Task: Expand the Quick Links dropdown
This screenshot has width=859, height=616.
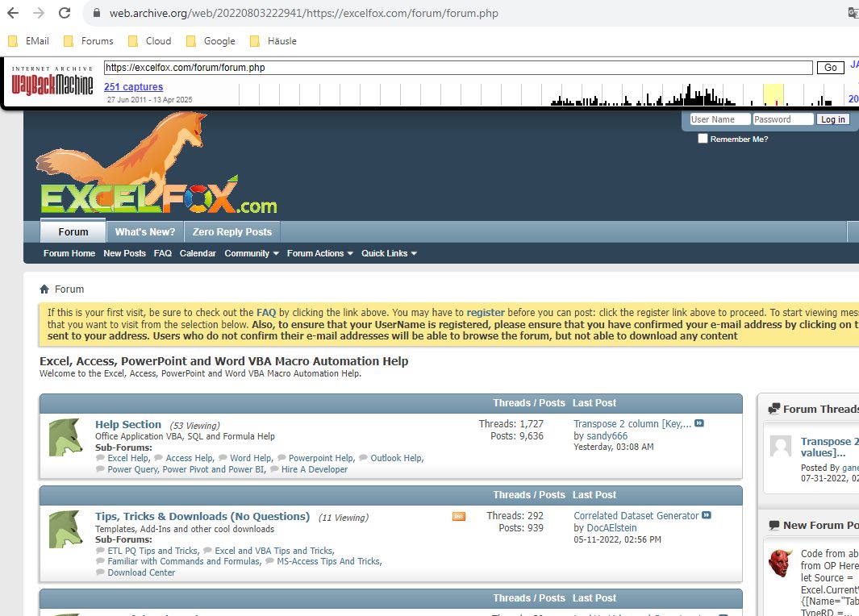Action: click(389, 253)
